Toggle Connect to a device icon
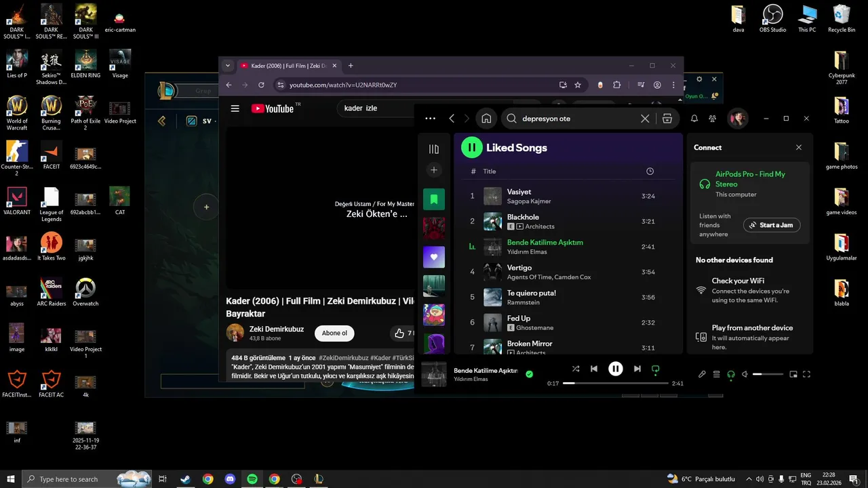Viewport: 868px width, 488px height. coord(730,374)
